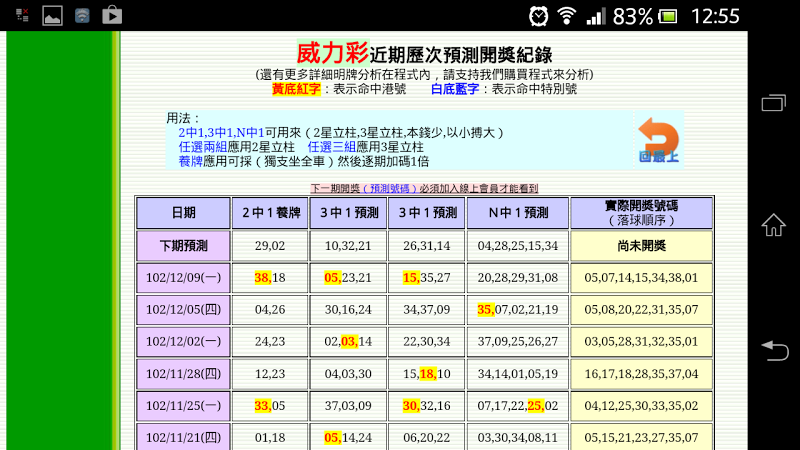
Task: Select the 05,23,21 cell
Action: point(348,278)
